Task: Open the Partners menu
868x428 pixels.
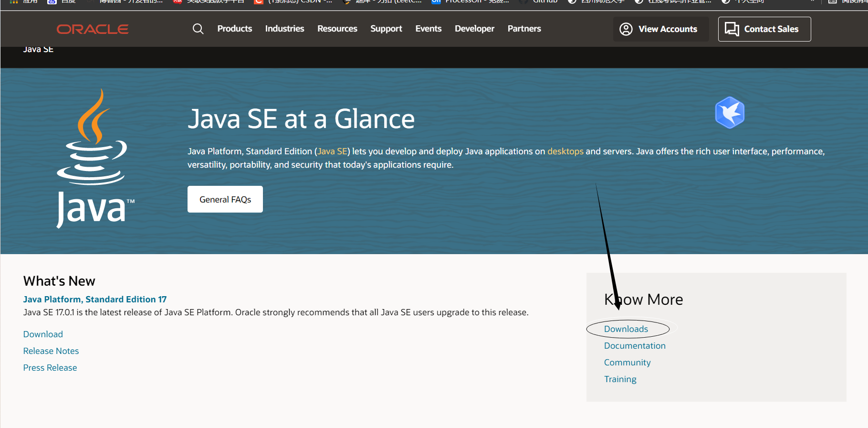Action: coord(524,29)
